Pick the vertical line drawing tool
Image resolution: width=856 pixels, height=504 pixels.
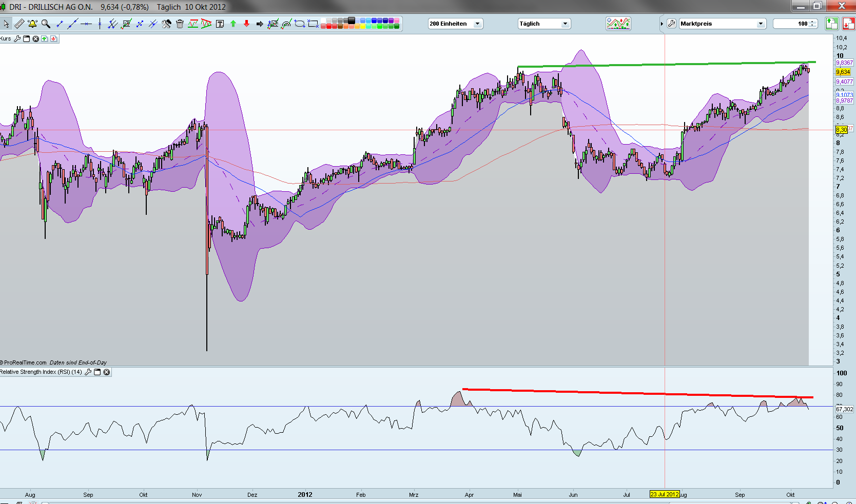tap(100, 24)
